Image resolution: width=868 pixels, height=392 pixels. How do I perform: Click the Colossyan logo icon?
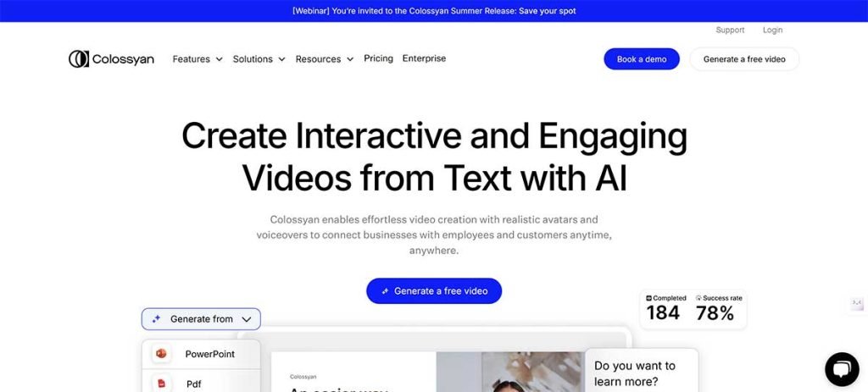(79, 59)
